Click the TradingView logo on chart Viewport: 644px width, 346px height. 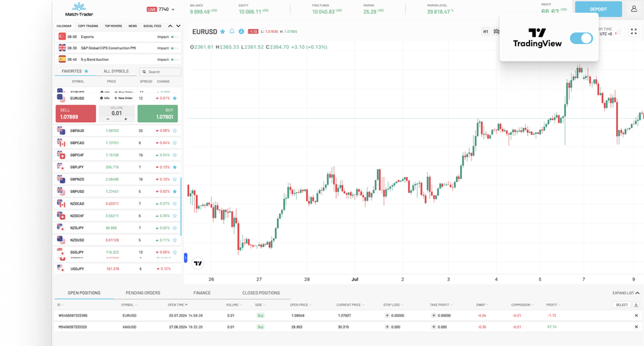coord(198,263)
